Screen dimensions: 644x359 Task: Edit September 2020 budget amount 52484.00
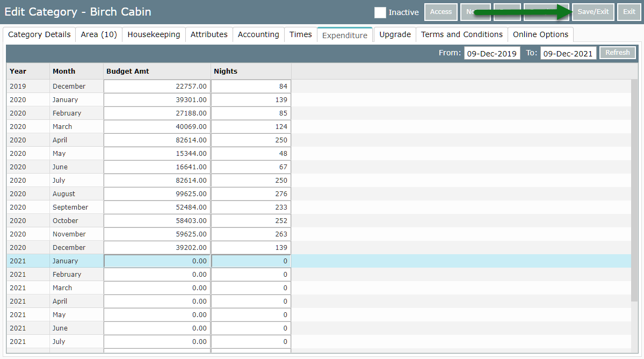[157, 207]
